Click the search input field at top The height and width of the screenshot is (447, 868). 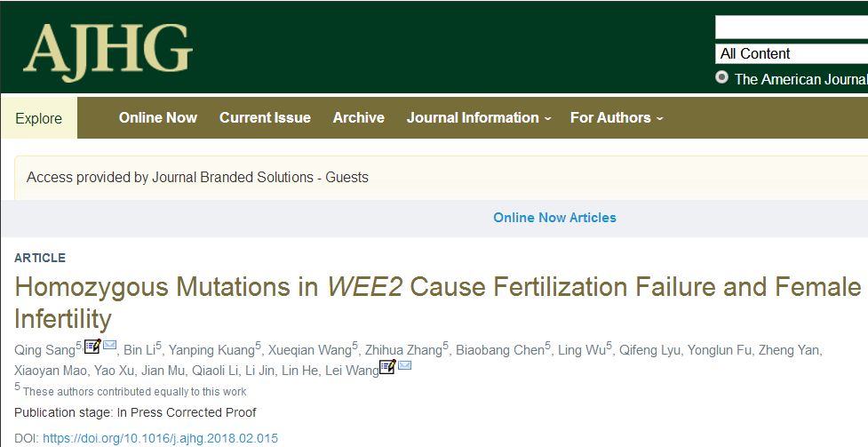792,28
